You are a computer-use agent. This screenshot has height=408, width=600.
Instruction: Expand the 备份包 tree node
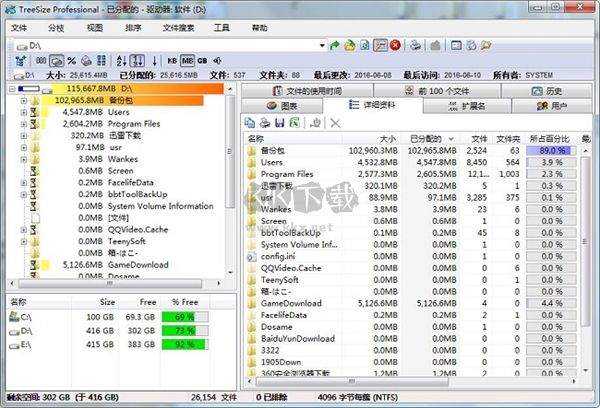pos(24,101)
